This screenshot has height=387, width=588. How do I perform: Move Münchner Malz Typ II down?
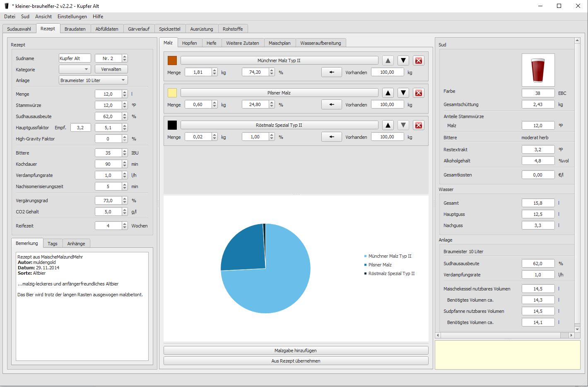[403, 60]
